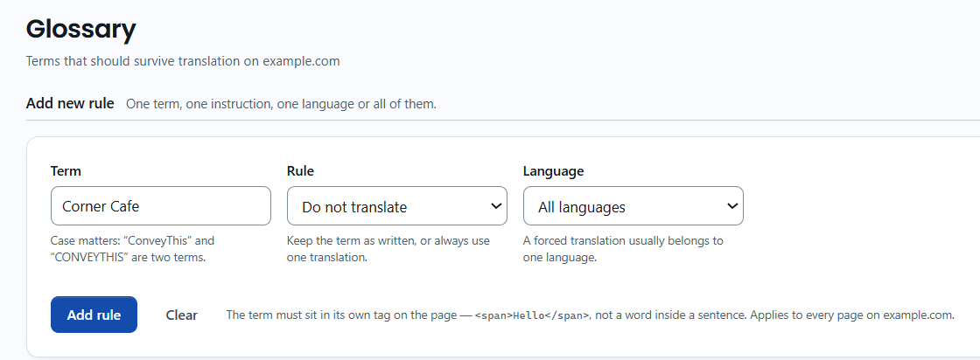This screenshot has height=360, width=980.
Task: Click the <span>Hello</span> code snippet
Action: point(532,315)
